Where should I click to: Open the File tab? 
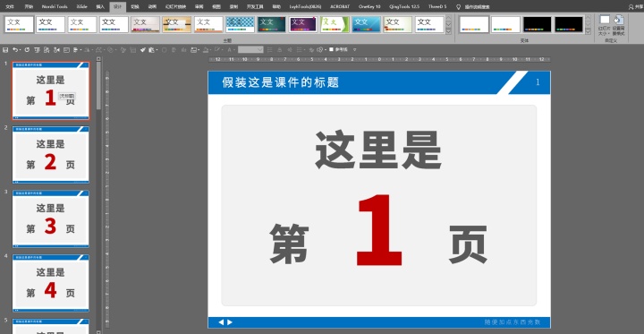(10, 6)
